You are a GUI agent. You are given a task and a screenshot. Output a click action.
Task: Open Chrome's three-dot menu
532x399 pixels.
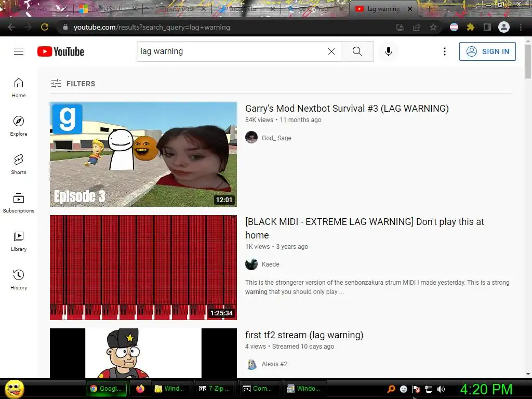pos(521,27)
